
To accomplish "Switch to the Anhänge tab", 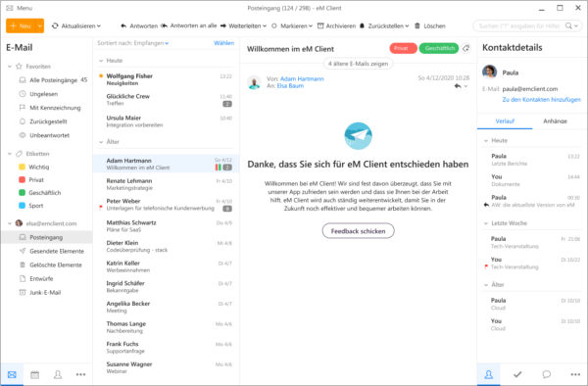I will [555, 121].
